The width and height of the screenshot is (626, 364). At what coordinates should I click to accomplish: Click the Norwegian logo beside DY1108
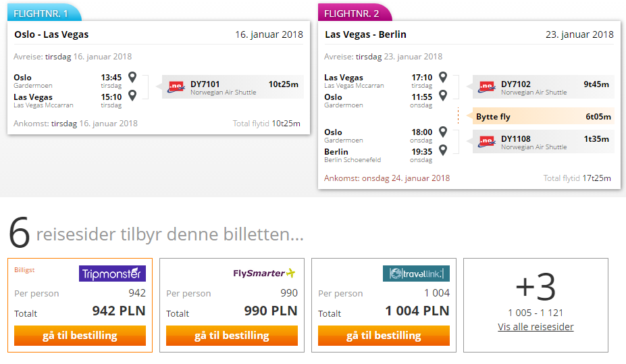(x=487, y=141)
